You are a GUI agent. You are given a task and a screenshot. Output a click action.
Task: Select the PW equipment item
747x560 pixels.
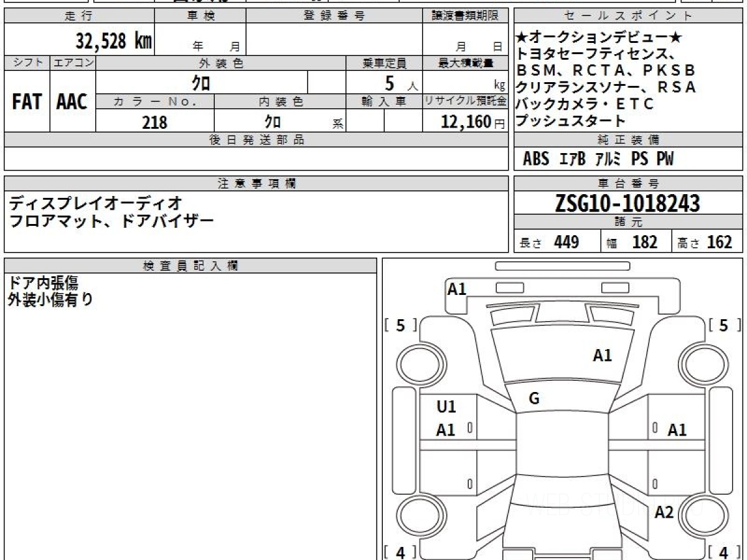(665, 159)
